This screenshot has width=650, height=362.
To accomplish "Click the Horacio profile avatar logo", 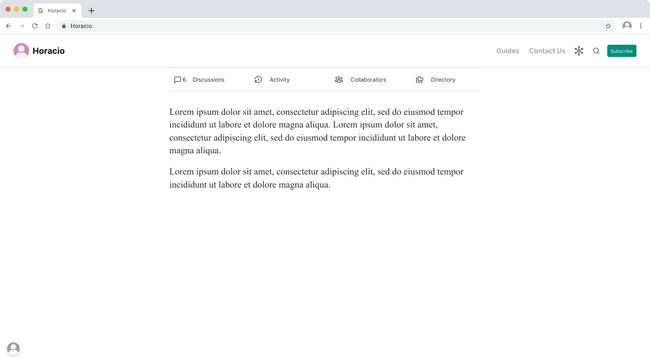I will coord(21,51).
